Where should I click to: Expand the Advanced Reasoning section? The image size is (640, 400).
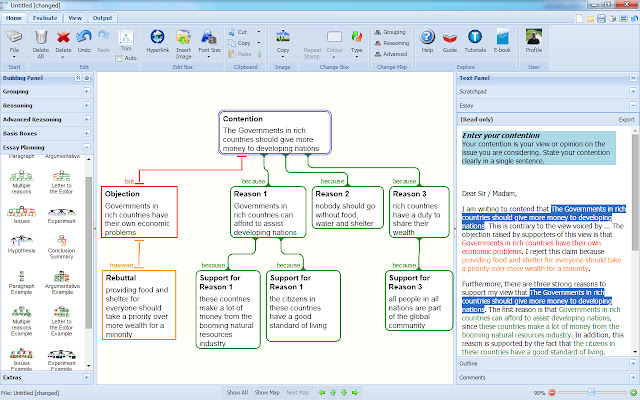87,119
